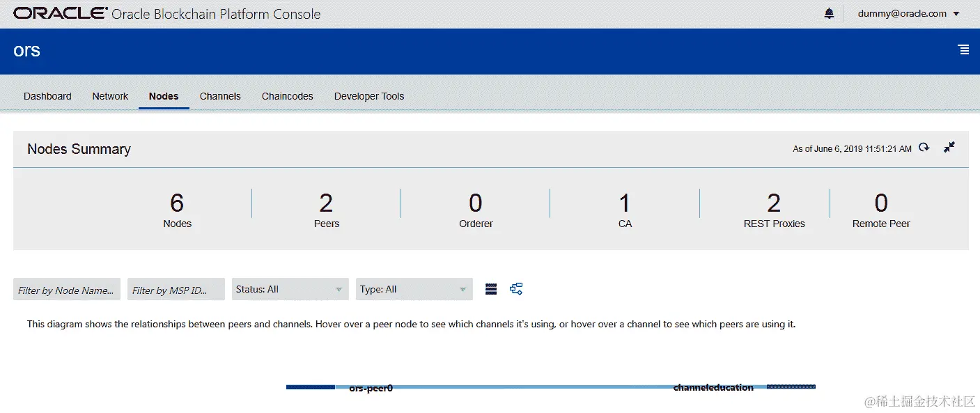Click the 2 REST Proxies count
The height and width of the screenshot is (413, 980).
pos(774,210)
